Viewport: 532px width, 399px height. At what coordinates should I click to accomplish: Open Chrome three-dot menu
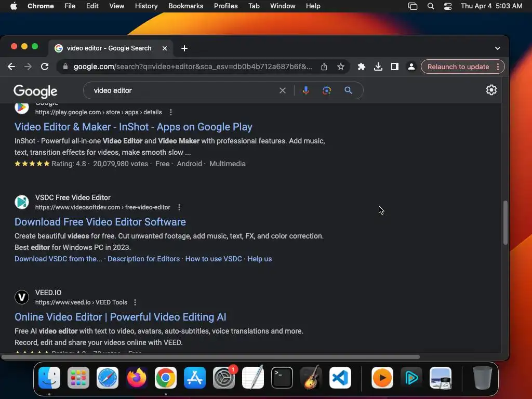point(498,66)
